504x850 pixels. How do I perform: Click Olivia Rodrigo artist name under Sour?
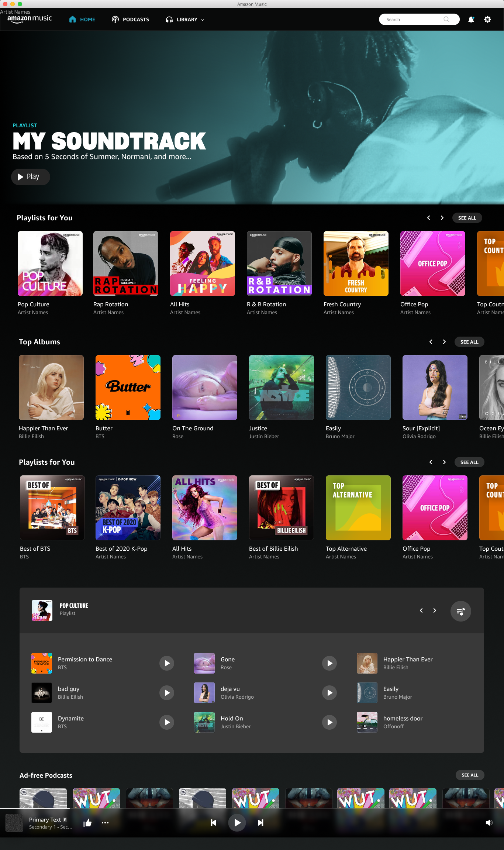pyautogui.click(x=419, y=436)
